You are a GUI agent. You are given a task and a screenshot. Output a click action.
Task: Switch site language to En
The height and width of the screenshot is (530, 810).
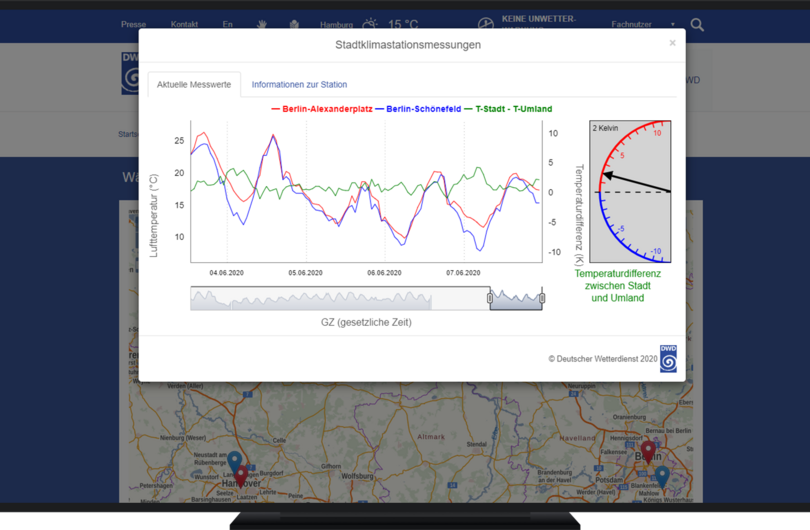click(227, 24)
